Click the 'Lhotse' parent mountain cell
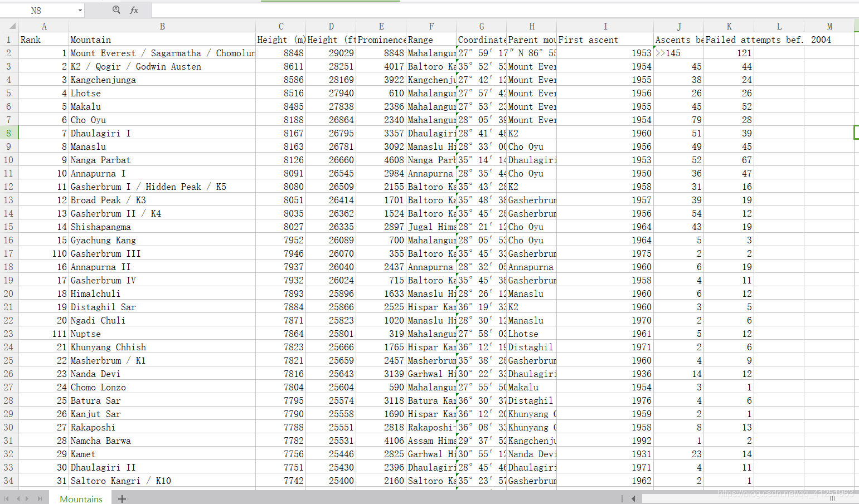Screen dimensions: 859x504 tap(532, 334)
